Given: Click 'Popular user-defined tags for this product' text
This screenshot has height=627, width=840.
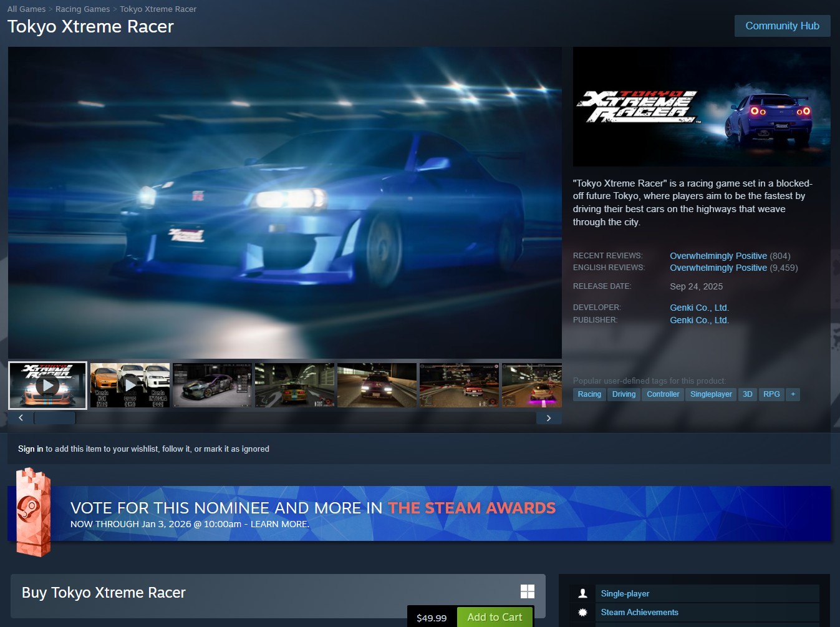Looking at the screenshot, I should pyautogui.click(x=650, y=381).
